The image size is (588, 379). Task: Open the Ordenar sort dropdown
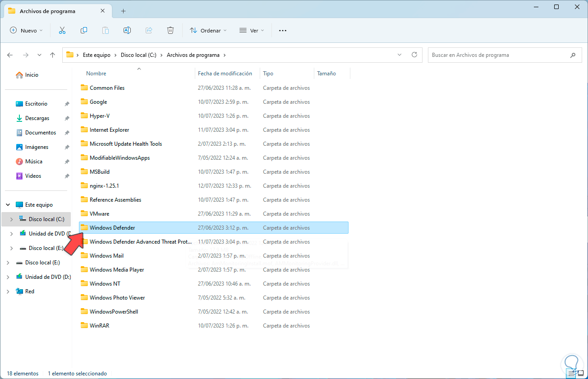208,30
